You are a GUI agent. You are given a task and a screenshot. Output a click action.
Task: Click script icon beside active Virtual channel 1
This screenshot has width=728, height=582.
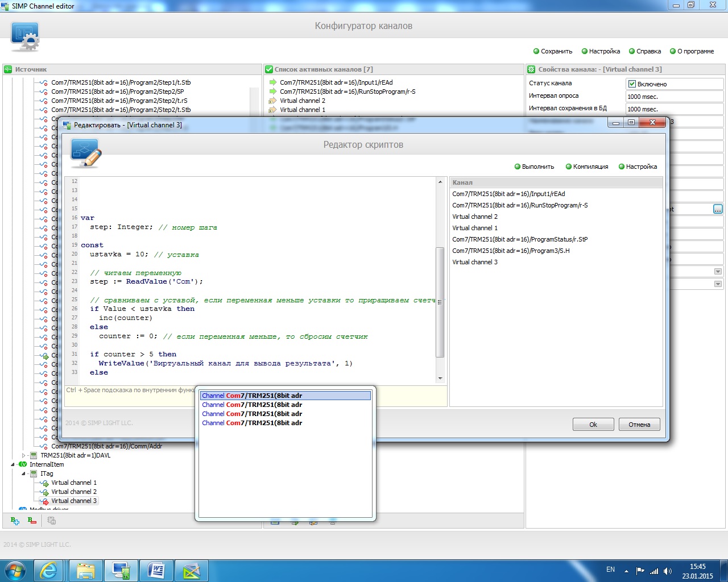273,110
